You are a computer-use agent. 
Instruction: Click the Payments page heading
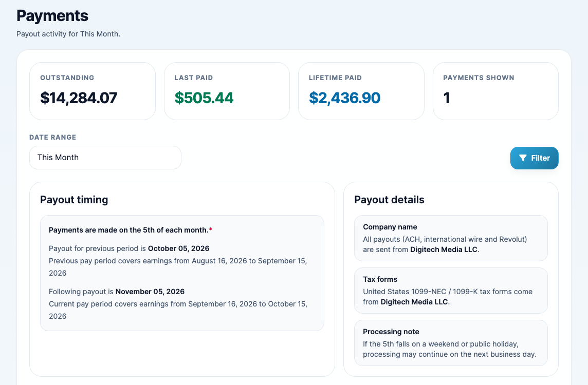[52, 16]
